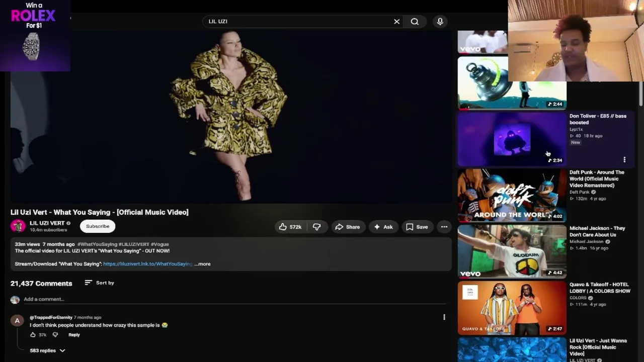Visit the Lypt1x channel
The width and height of the screenshot is (644, 362).
point(576,129)
